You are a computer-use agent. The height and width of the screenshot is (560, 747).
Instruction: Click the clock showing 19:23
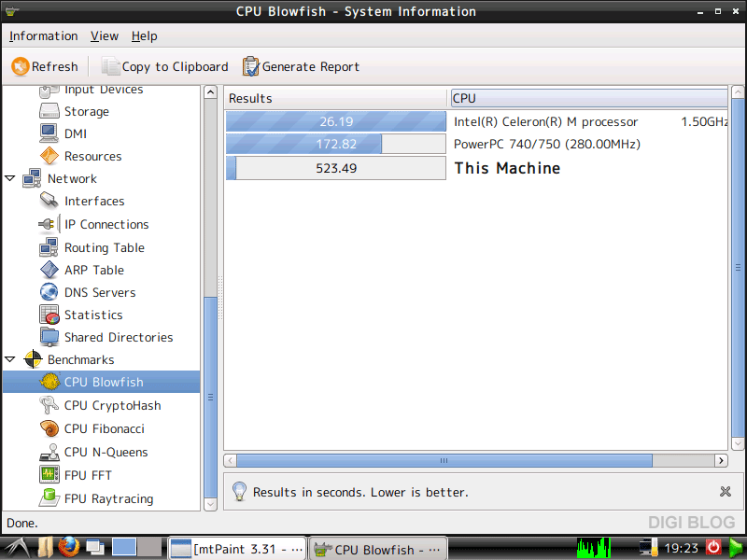[682, 548]
